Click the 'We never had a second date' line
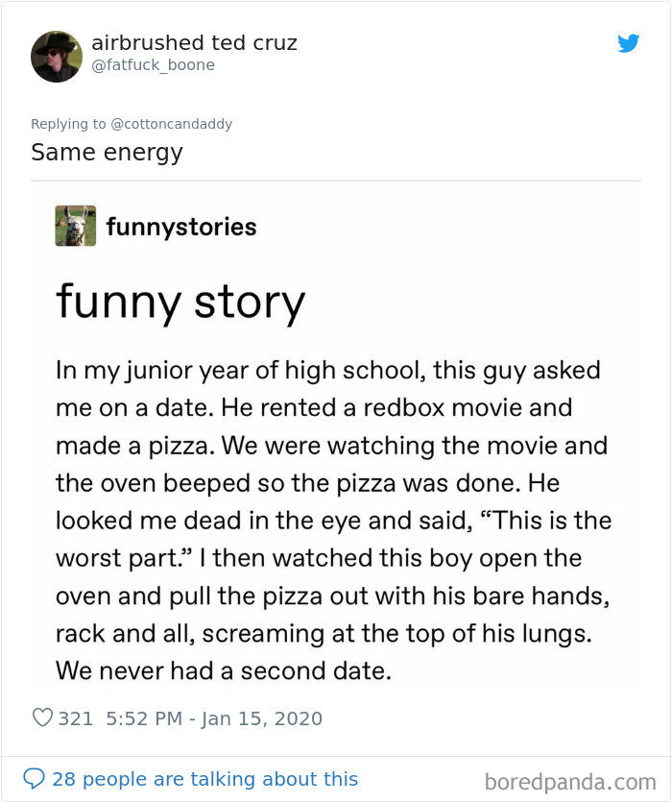Viewport: 672px width, 803px height. pos(224,670)
